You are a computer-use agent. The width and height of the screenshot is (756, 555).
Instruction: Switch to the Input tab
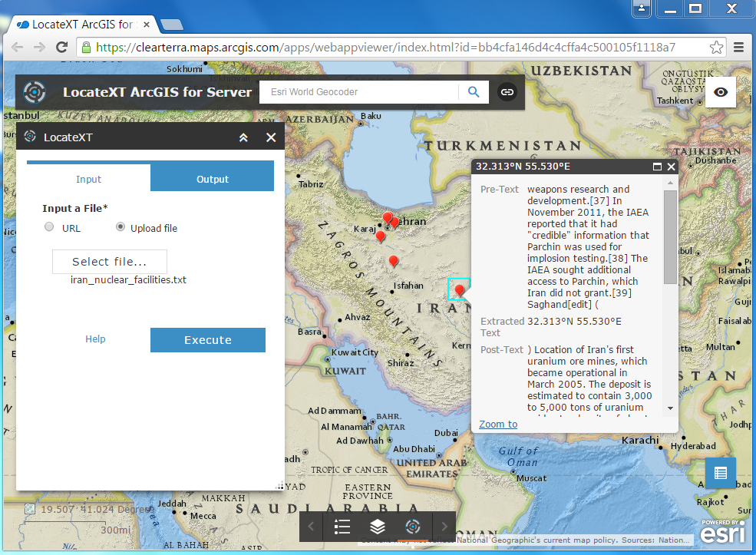coord(89,179)
